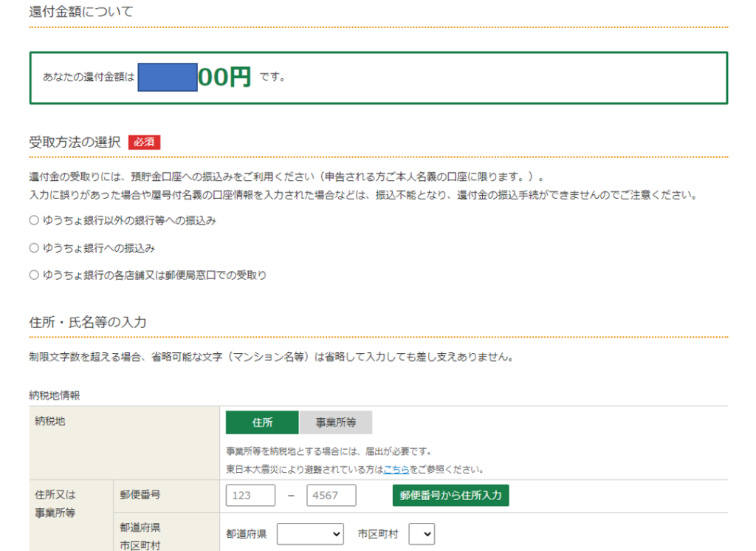Choose ゆうちょ銀行への振込み radio button
The image size is (756, 551).
pyautogui.click(x=34, y=248)
